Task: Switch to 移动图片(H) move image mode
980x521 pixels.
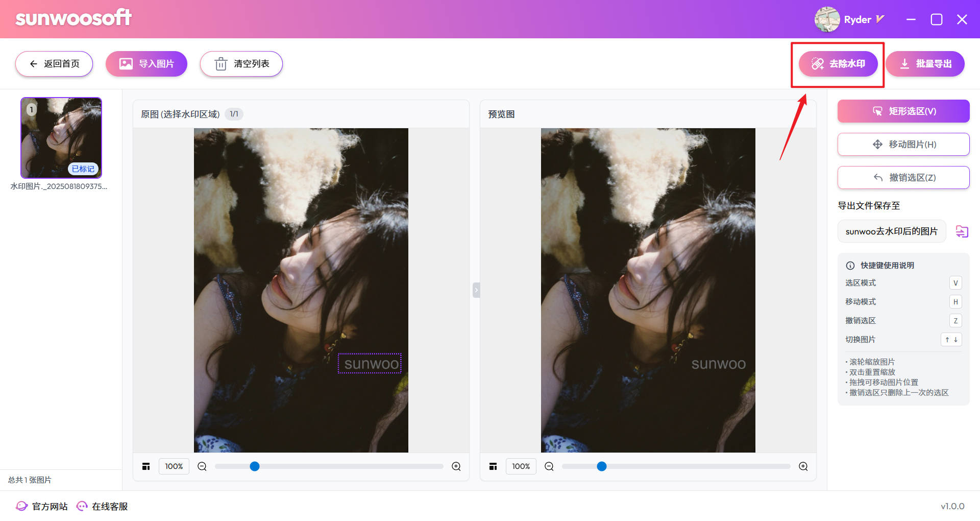Action: click(x=903, y=145)
